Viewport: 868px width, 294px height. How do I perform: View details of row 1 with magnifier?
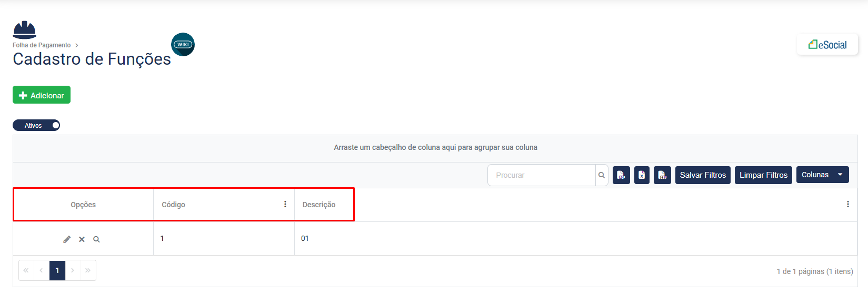96,239
